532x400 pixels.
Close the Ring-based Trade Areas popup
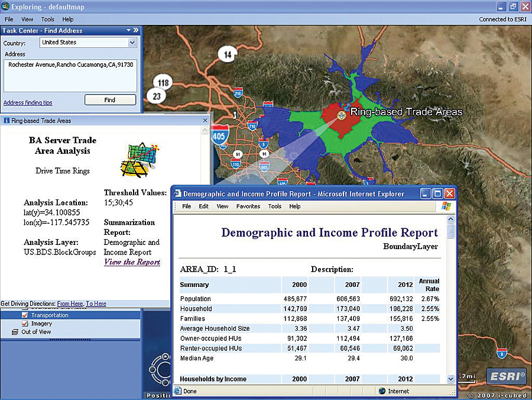point(205,120)
